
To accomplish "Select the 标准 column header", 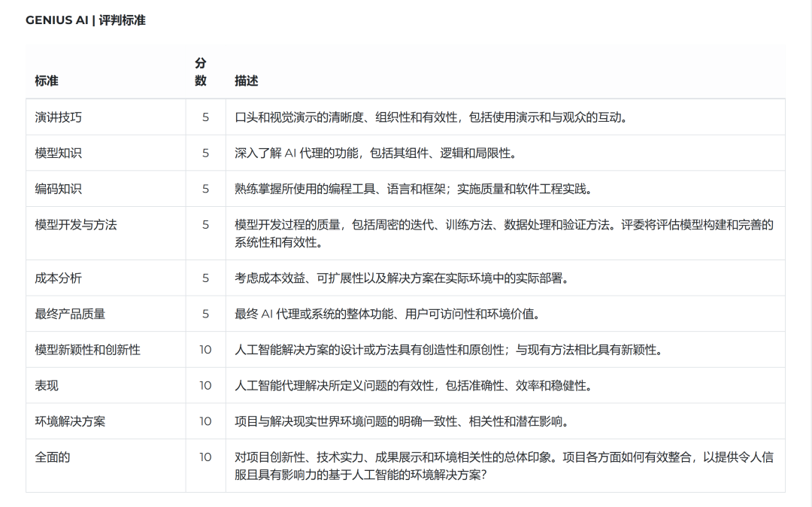I will point(43,80).
